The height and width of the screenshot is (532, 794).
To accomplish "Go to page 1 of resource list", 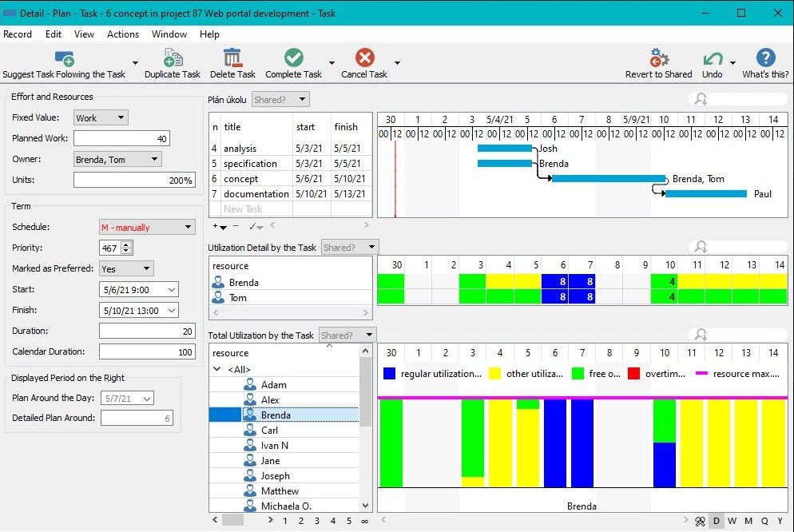I will pyautogui.click(x=285, y=521).
